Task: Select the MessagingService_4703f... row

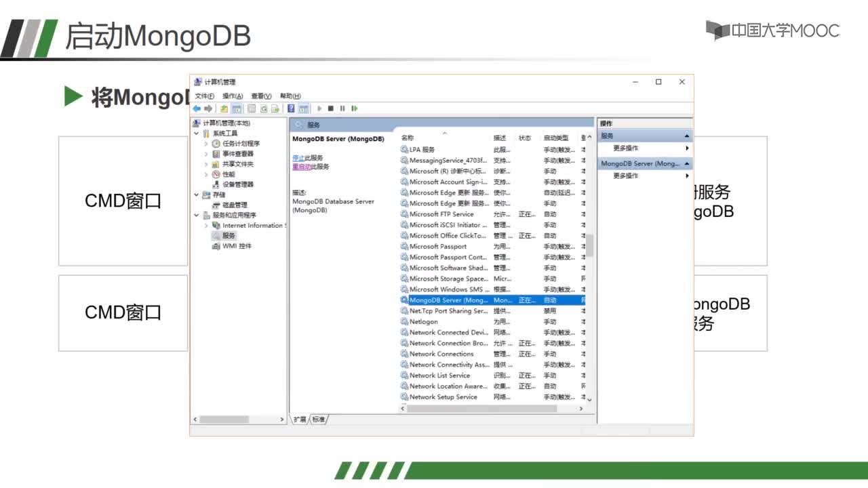Action: [x=493, y=161]
